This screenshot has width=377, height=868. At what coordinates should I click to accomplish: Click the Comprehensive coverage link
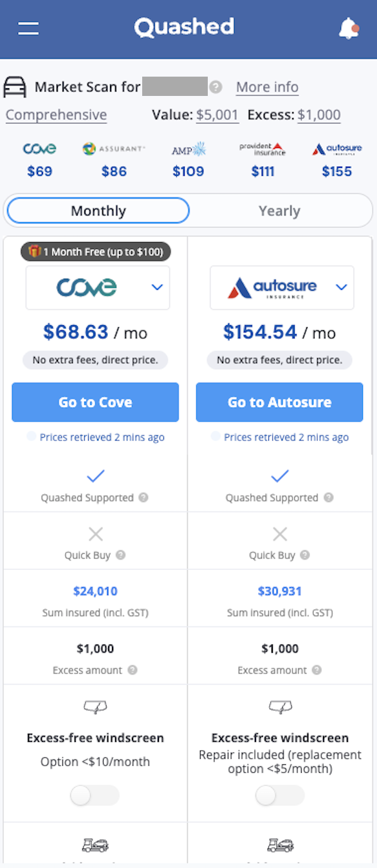pos(56,115)
